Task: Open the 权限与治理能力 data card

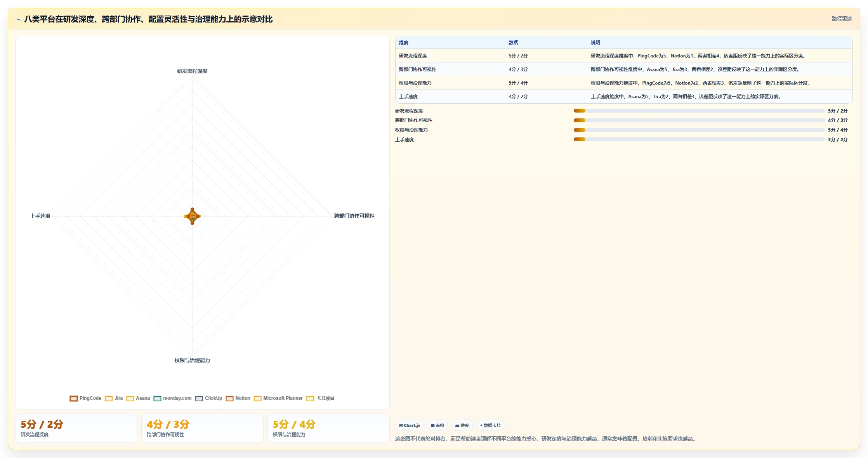Action: 328,429
